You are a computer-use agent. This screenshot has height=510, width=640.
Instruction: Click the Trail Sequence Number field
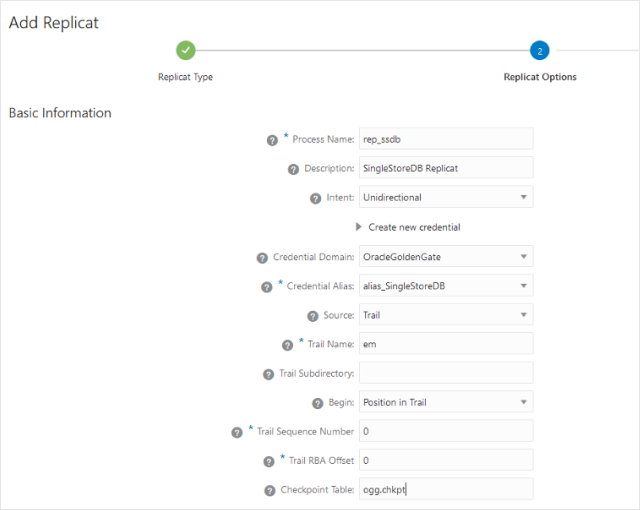(x=446, y=431)
